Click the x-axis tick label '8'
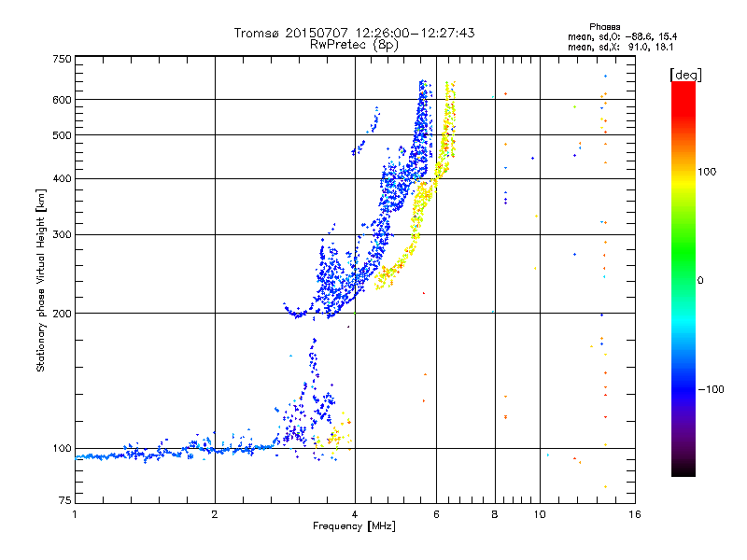The width and height of the screenshot is (747, 560). [x=495, y=514]
